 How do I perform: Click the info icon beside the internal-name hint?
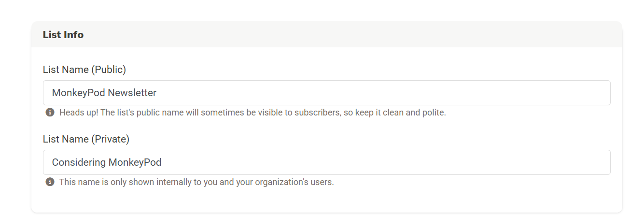tap(50, 182)
